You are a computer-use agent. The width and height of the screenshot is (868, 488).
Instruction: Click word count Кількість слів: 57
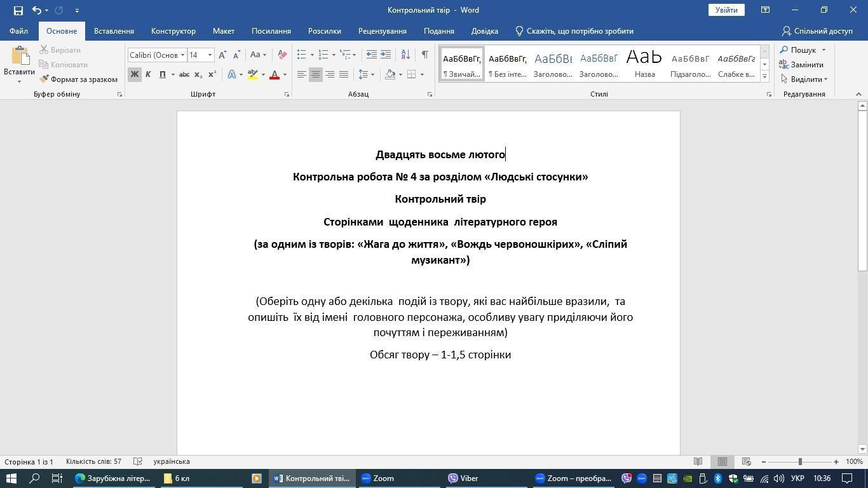click(93, 461)
